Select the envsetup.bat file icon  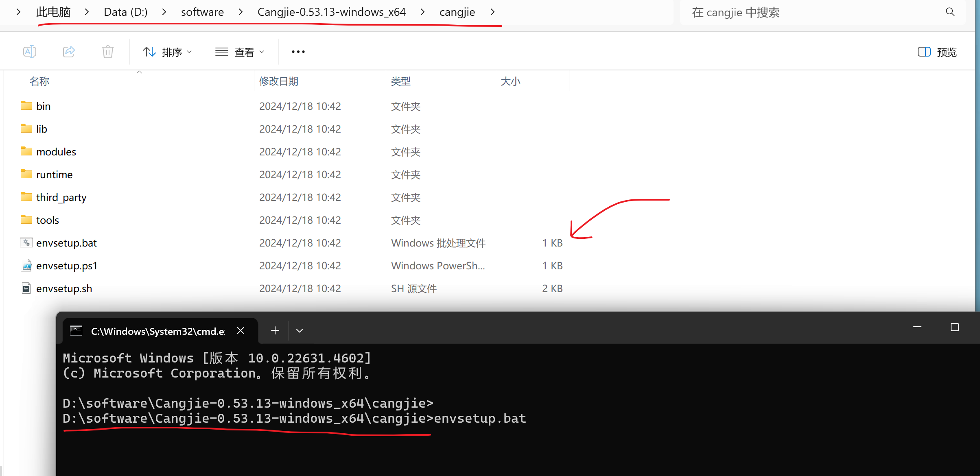tap(26, 243)
